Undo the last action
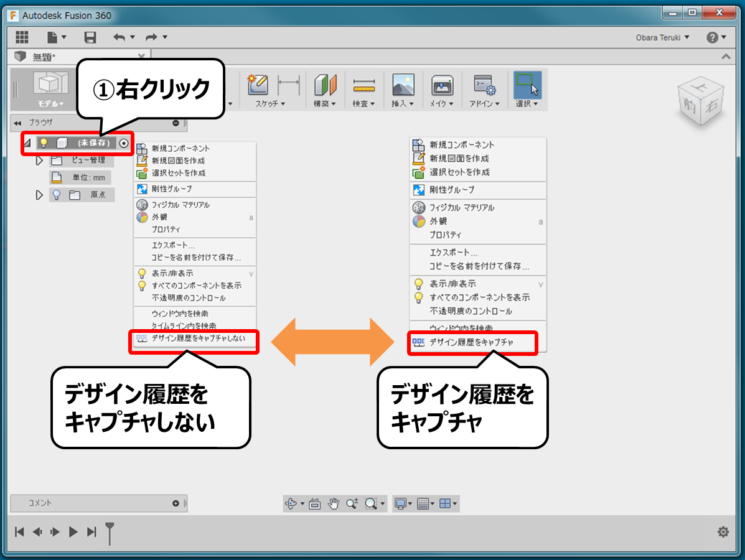Image resolution: width=745 pixels, height=560 pixels. click(119, 37)
